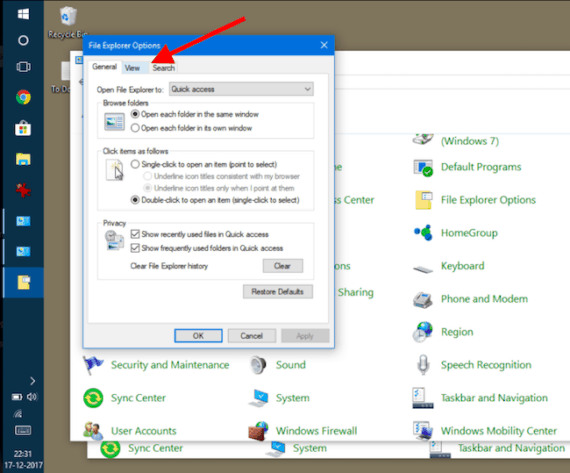
Task: Open the Windows Firewall link
Action: point(316,431)
